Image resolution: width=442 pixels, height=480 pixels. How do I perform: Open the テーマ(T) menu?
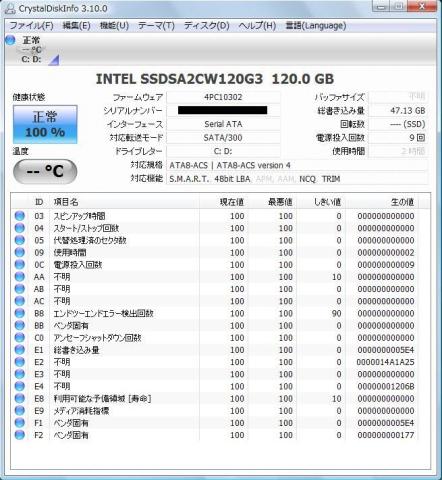(156, 26)
